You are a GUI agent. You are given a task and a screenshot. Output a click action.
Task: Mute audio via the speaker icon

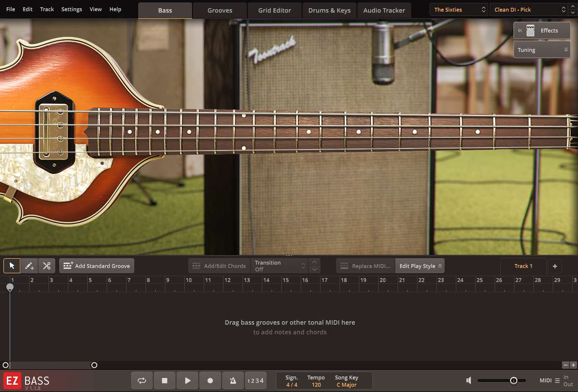(x=468, y=380)
